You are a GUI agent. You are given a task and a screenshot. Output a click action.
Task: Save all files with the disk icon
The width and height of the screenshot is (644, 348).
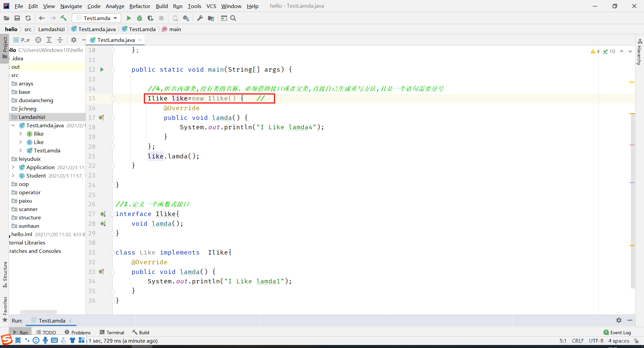[17, 18]
